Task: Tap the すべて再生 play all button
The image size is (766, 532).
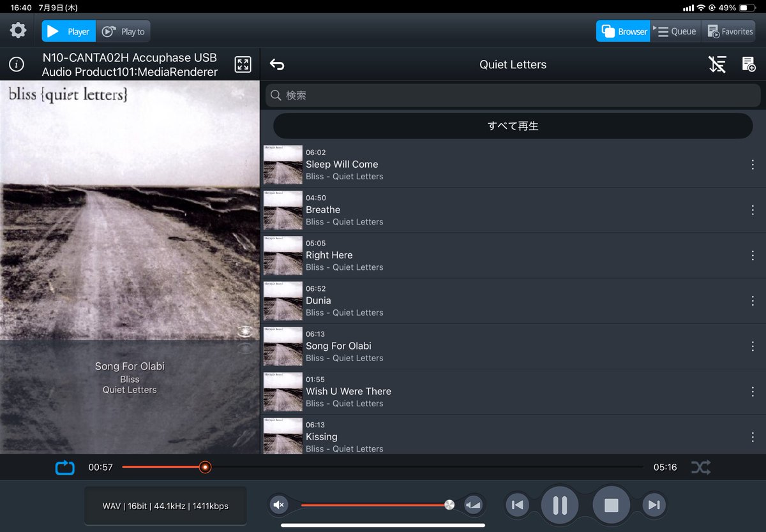Action: click(x=513, y=126)
